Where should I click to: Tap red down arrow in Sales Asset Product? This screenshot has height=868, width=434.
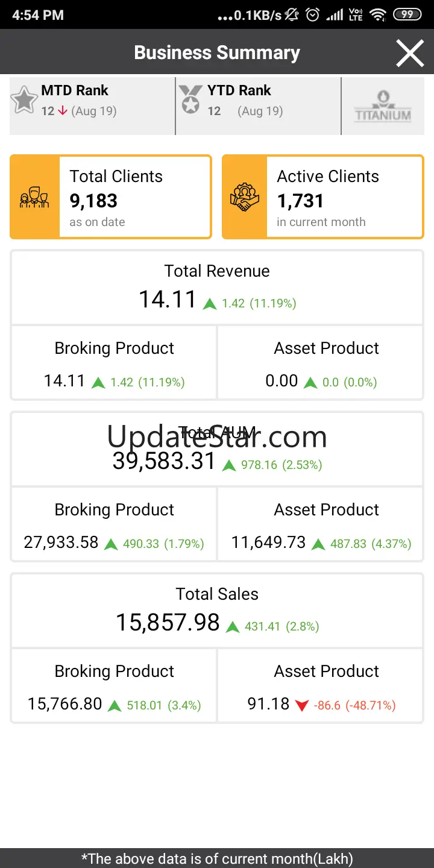pos(302,705)
